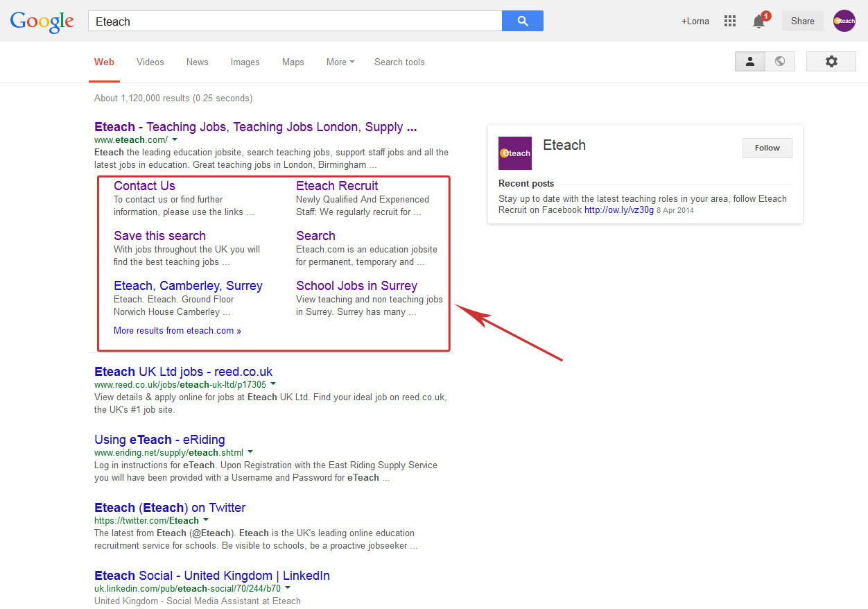Expand arrow next to reed.co.uk URL
868x609 pixels.
click(273, 384)
